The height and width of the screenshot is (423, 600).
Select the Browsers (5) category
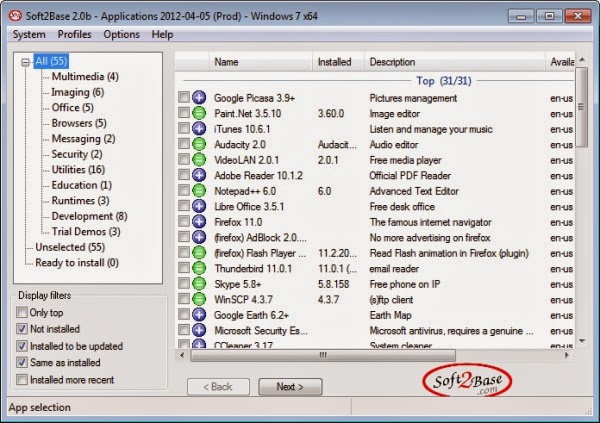click(79, 123)
